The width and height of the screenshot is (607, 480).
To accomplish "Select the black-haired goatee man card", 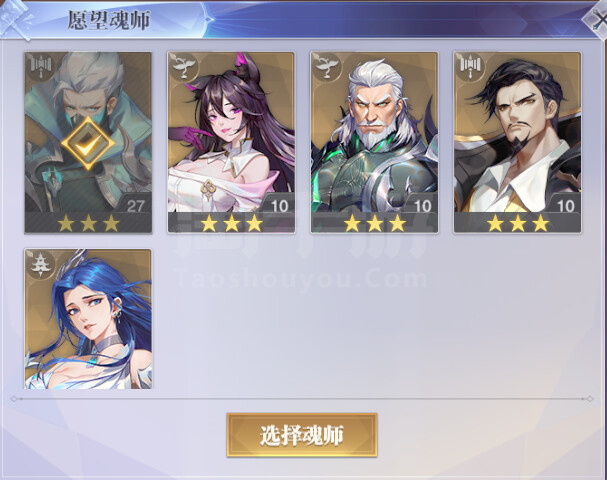I will tap(517, 142).
